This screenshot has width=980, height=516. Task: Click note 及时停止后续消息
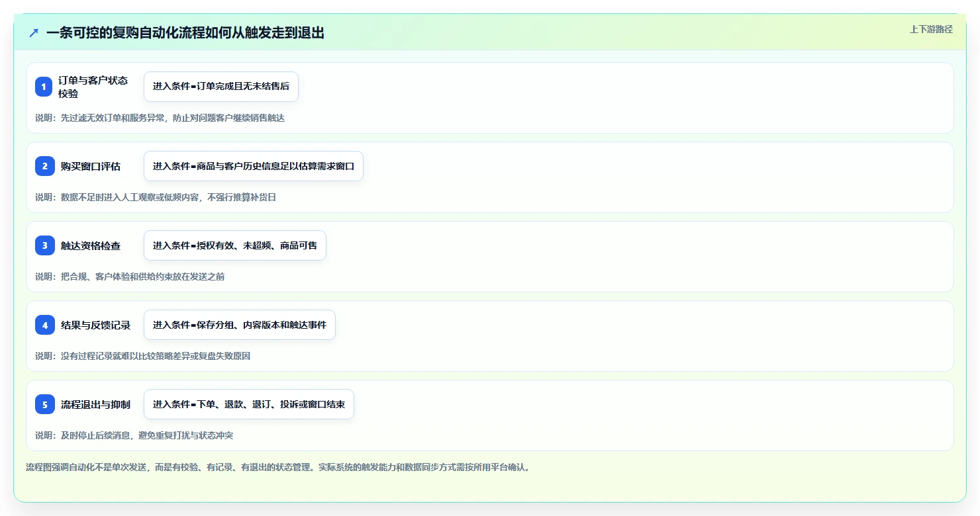pos(134,435)
